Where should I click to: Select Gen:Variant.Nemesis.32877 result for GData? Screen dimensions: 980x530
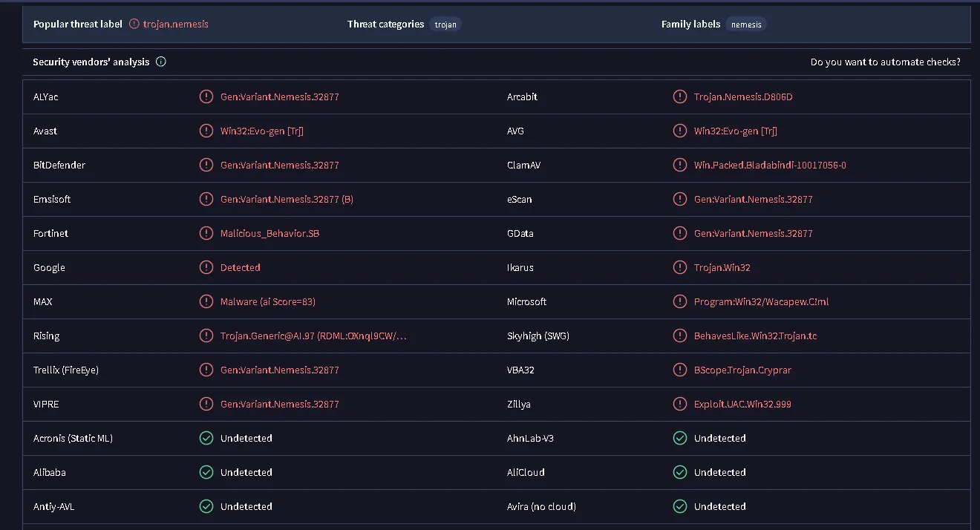pyautogui.click(x=754, y=233)
